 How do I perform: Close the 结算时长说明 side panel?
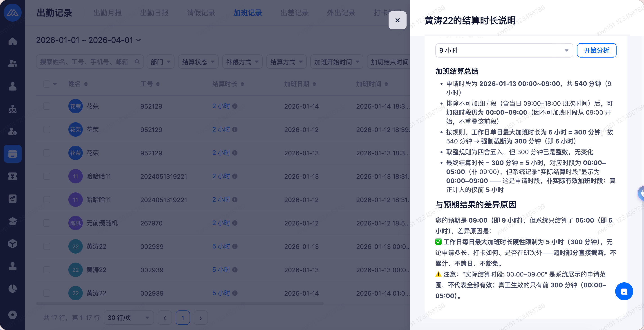(x=397, y=20)
